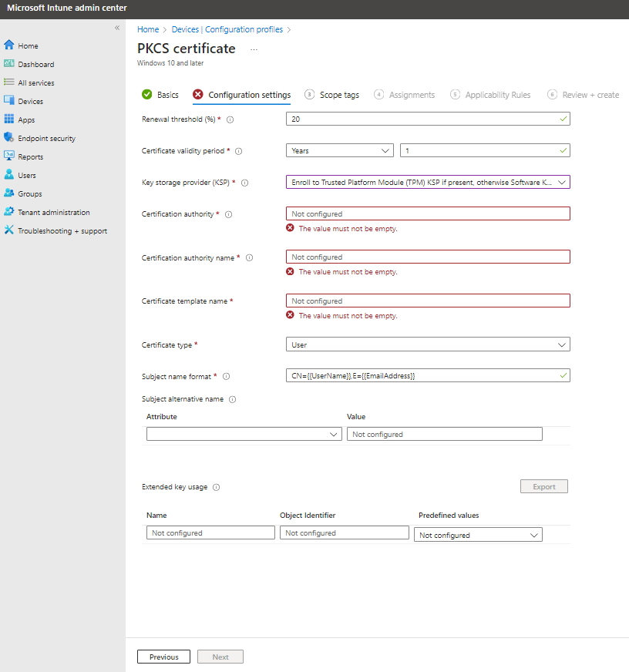
Task: Go to the Review + create step tab
Action: coord(583,95)
